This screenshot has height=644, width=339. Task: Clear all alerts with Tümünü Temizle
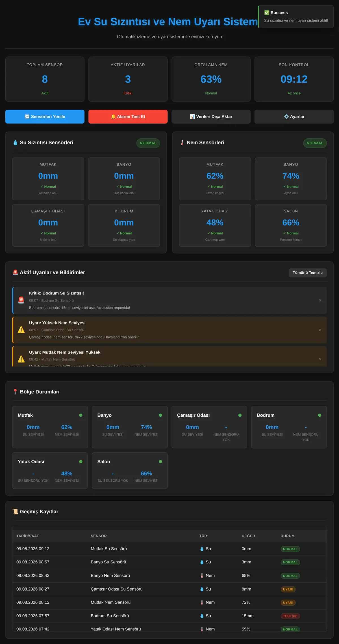pos(308,273)
